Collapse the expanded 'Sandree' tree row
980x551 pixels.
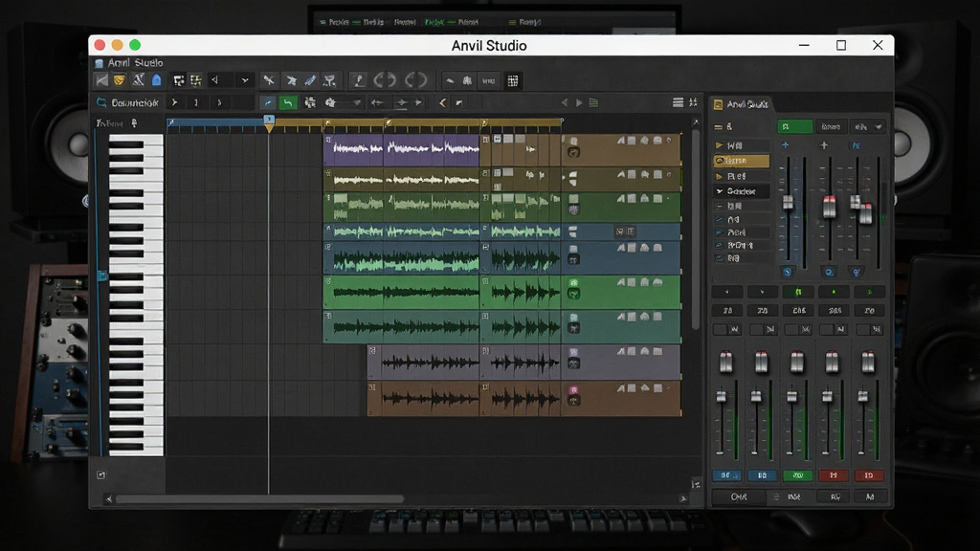pyautogui.click(x=720, y=191)
